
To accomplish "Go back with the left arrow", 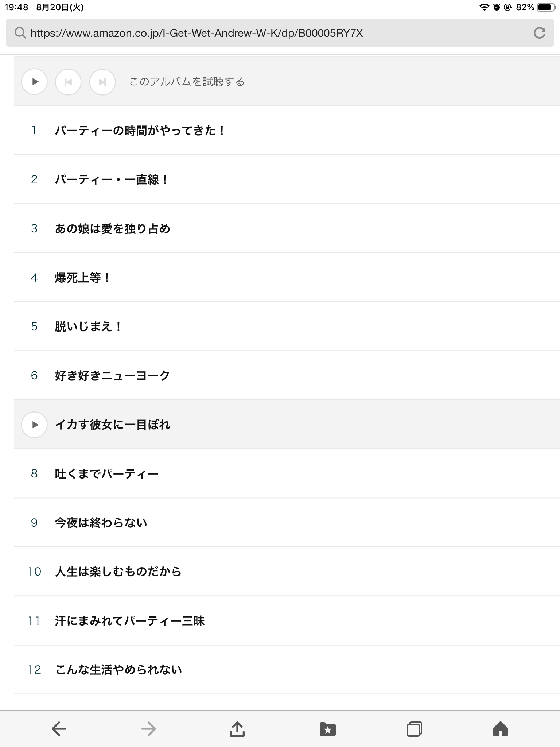I will coord(59,729).
